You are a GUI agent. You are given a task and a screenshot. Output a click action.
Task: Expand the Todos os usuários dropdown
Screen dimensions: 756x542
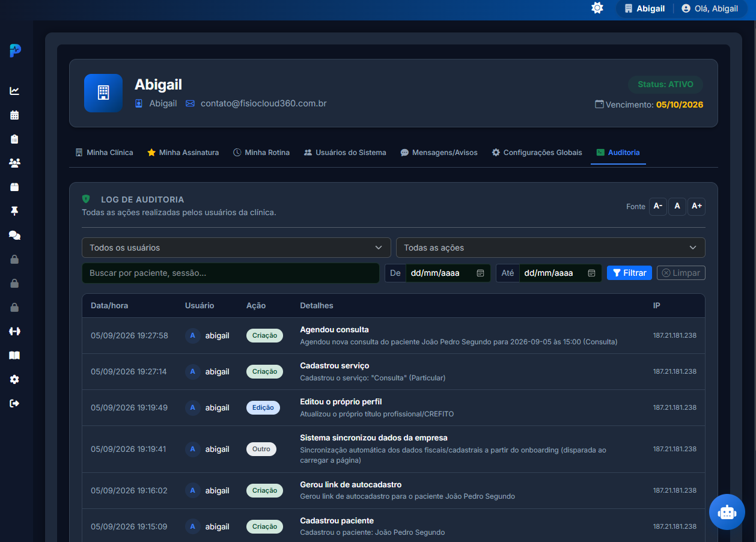pyautogui.click(x=236, y=248)
